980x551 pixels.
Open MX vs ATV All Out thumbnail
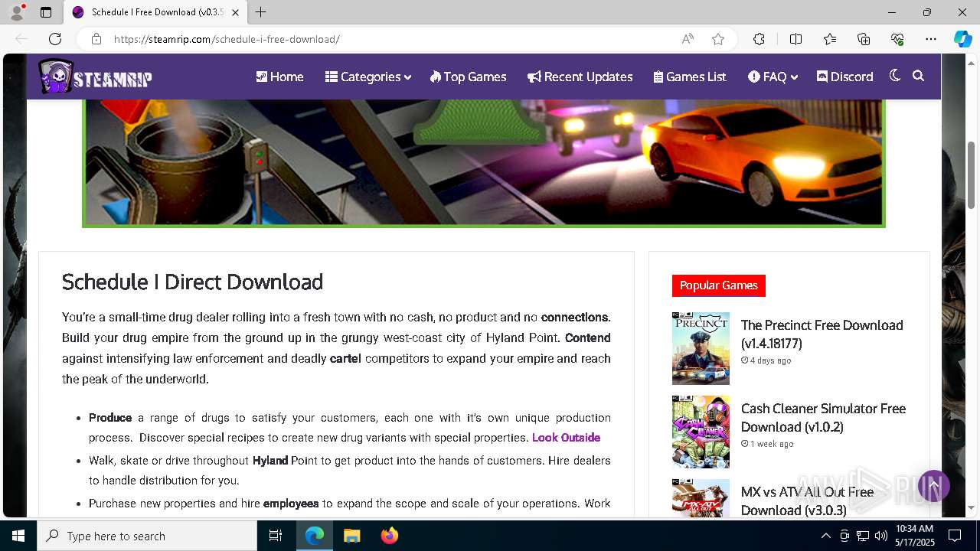701,498
